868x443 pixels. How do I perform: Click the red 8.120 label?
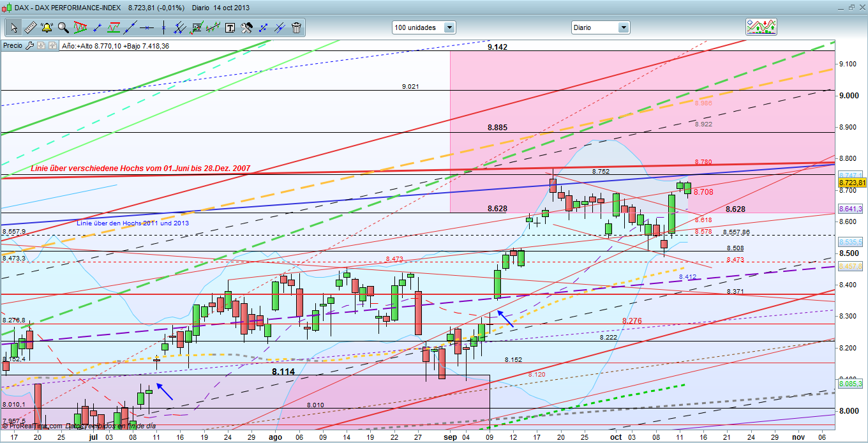(x=537, y=374)
